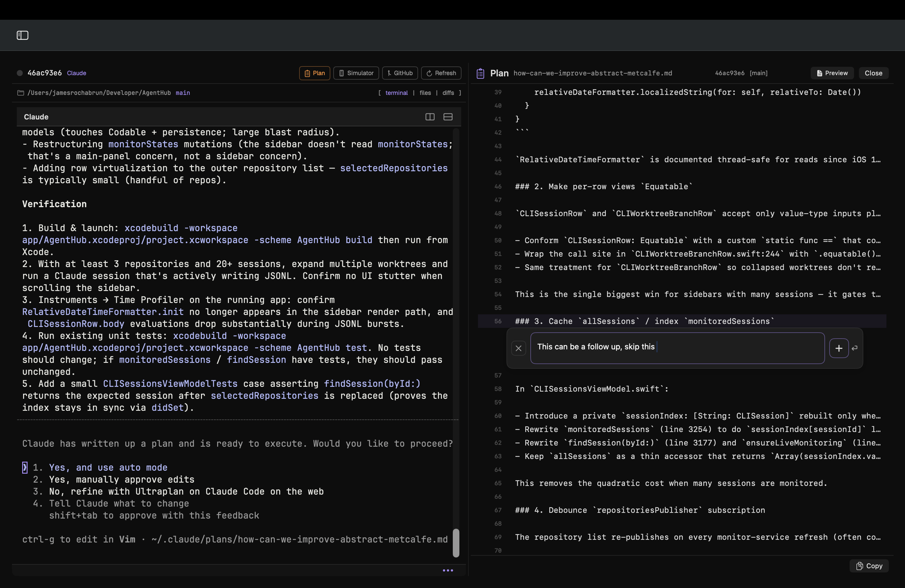Click line 67 heading Debounce repositoriesPublisher
Screen dimensions: 905x588
click(640, 510)
